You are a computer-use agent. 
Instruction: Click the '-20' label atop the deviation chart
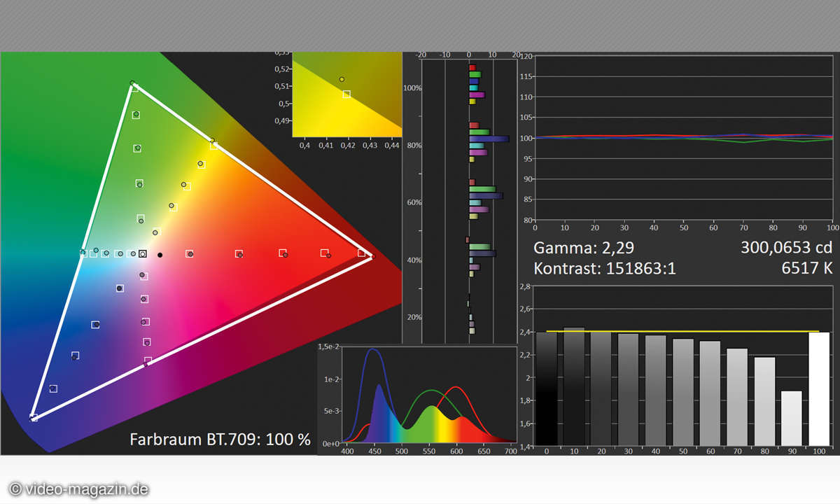pyautogui.click(x=421, y=55)
